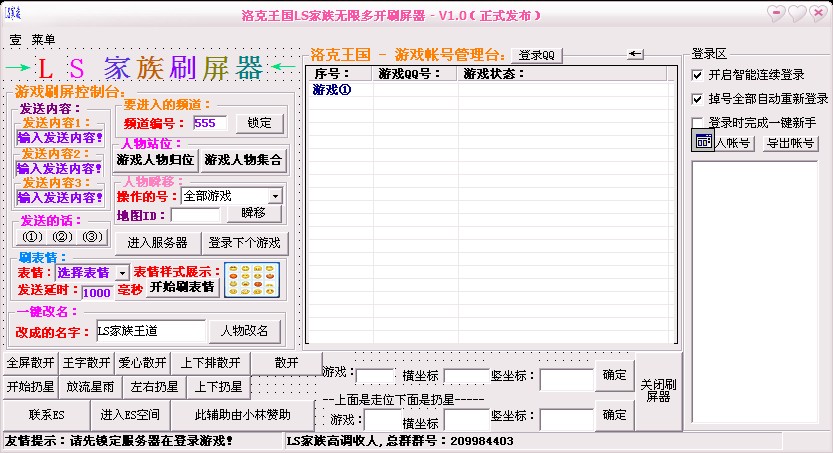Click the upper 竖坐标 input field

pyautogui.click(x=566, y=380)
